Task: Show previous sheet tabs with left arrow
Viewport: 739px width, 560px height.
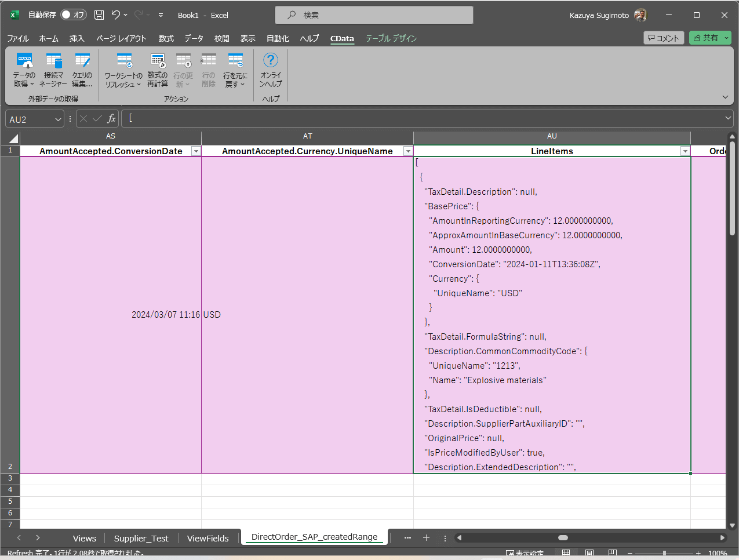Action: tap(19, 537)
